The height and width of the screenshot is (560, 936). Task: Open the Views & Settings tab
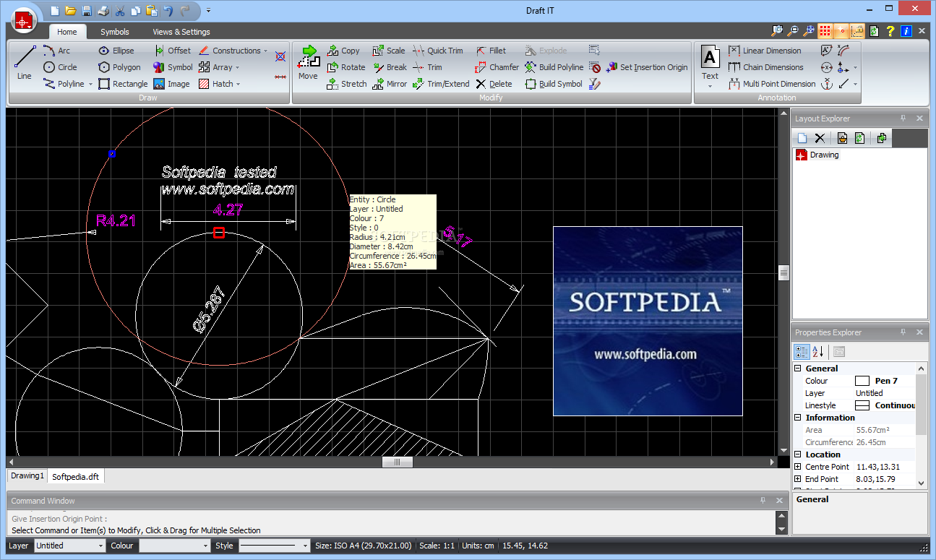181,32
